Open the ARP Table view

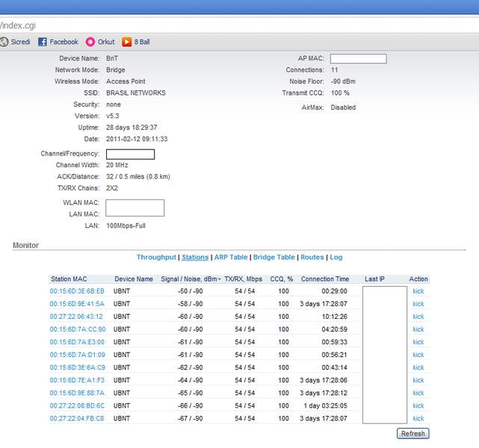[231, 258]
